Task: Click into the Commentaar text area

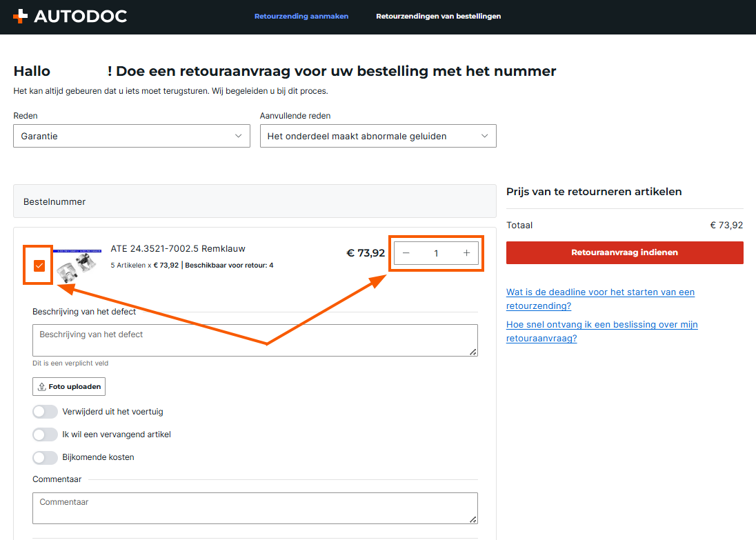Action: pos(255,508)
